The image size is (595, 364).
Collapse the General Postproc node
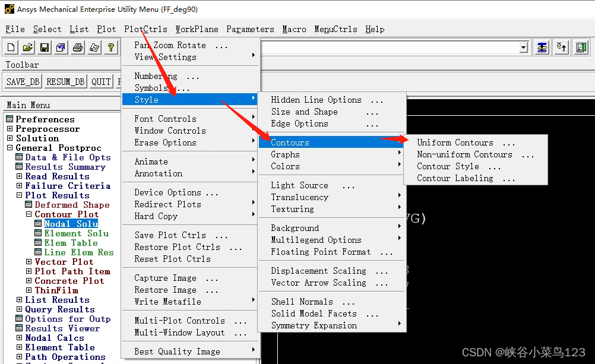coord(10,148)
